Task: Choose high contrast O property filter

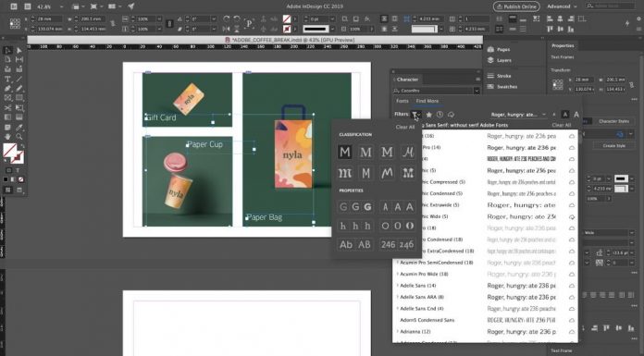Action: tap(410, 226)
